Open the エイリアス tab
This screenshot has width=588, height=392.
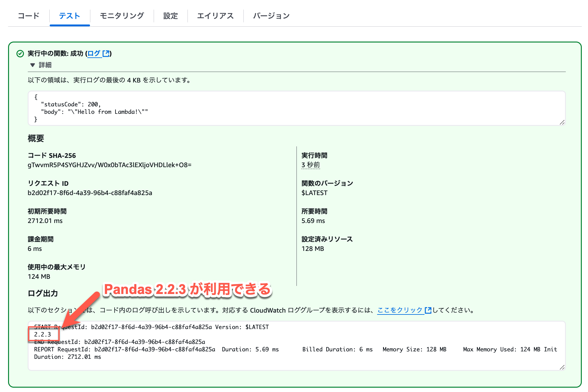pos(216,16)
